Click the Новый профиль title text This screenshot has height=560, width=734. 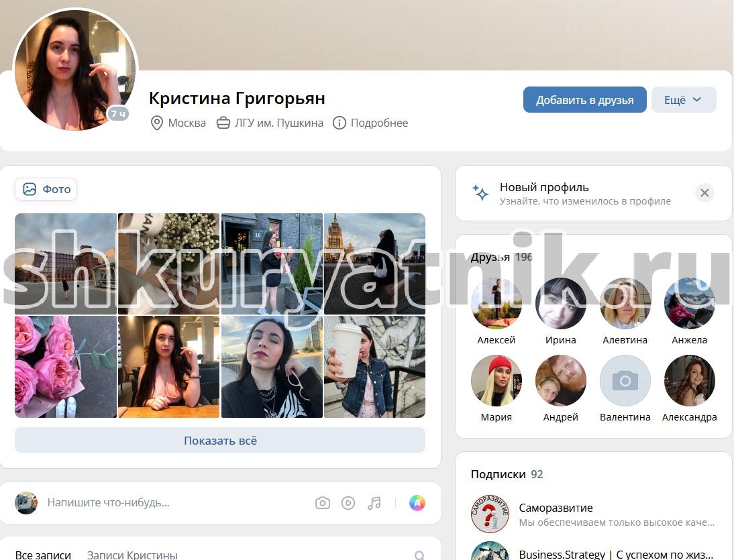click(x=544, y=187)
